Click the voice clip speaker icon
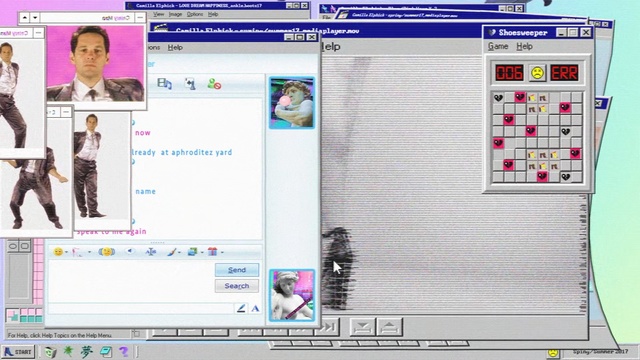The image size is (640, 360). coord(130,251)
